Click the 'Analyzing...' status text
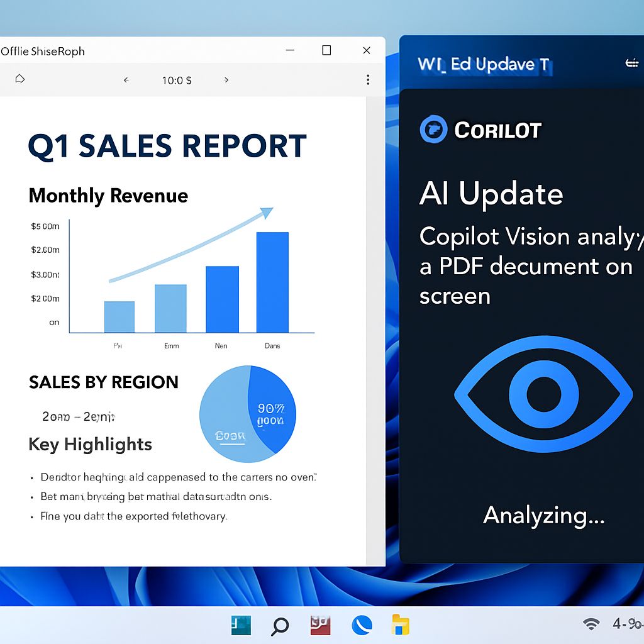This screenshot has height=644, width=644. [544, 516]
